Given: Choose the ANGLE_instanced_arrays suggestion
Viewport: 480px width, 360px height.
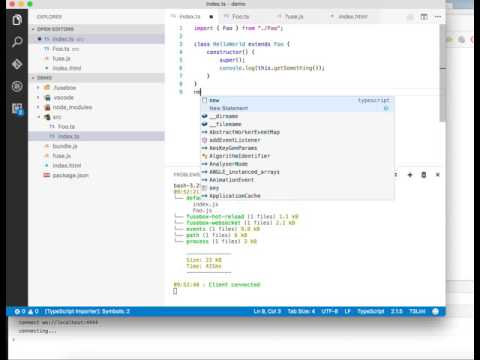Looking at the screenshot, I should coord(297,172).
